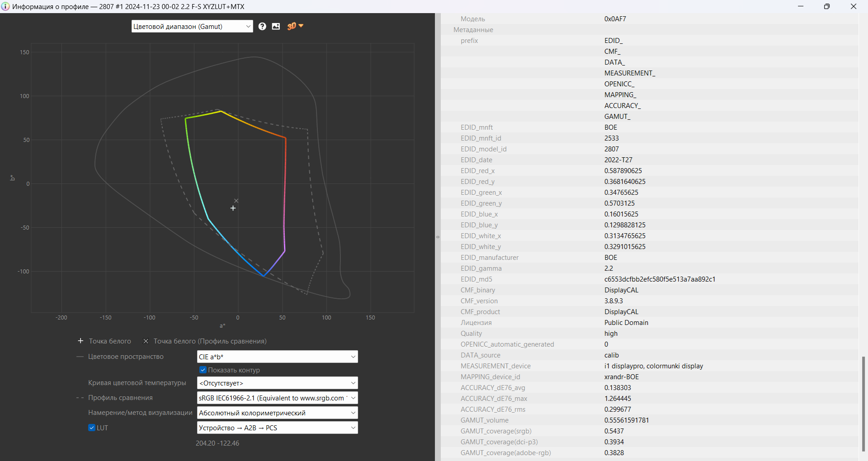The height and width of the screenshot is (461, 868).
Task: Open the Цветовой диапазон (Gamut) dropdown
Action: [192, 26]
